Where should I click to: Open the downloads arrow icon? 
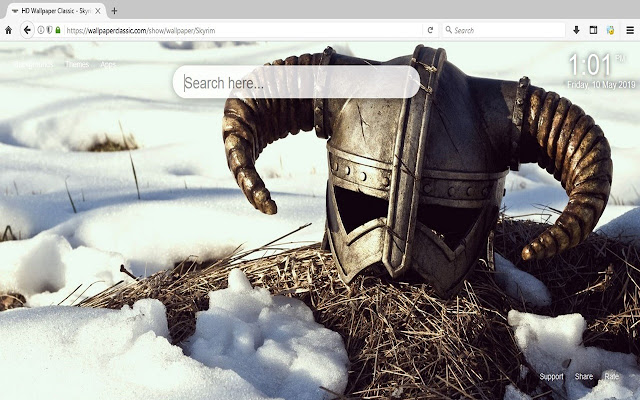click(576, 30)
